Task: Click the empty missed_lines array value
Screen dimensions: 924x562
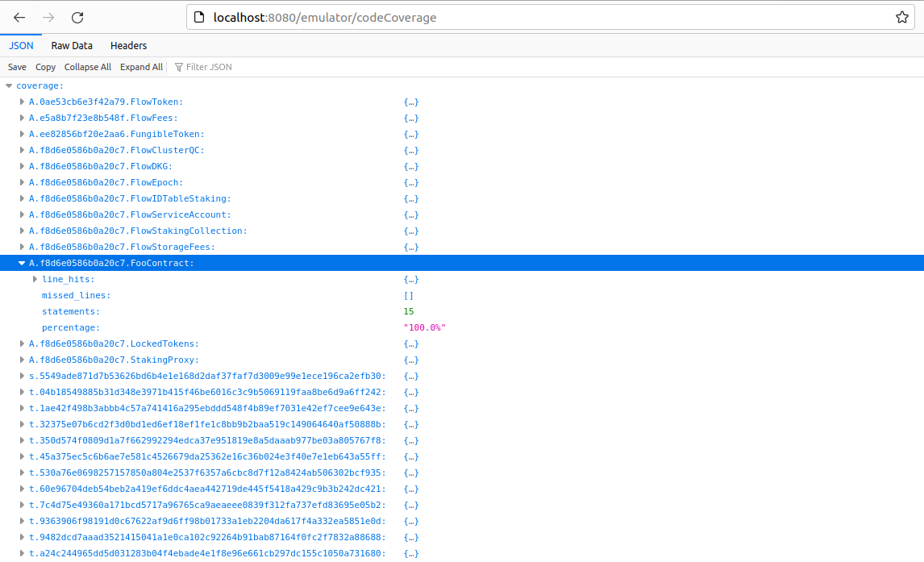Action: (x=408, y=296)
